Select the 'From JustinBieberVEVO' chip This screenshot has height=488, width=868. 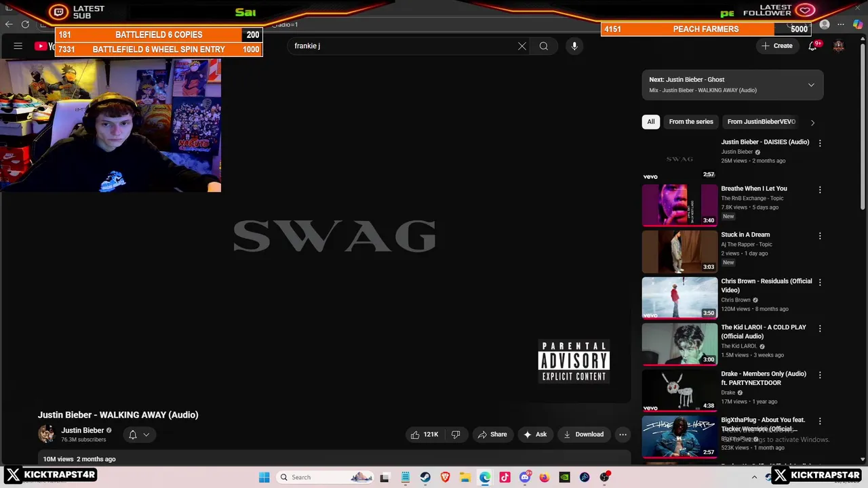tap(761, 122)
